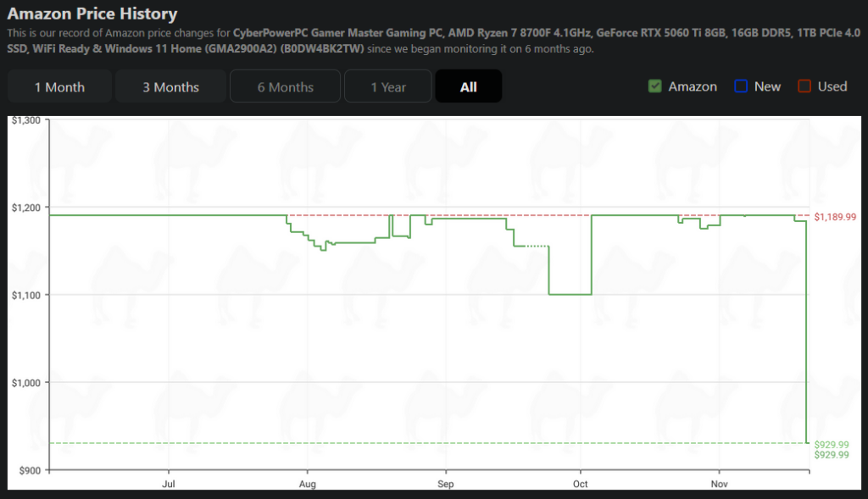This screenshot has width=868, height=499.
Task: Open the 1 Year price range
Action: [x=387, y=86]
